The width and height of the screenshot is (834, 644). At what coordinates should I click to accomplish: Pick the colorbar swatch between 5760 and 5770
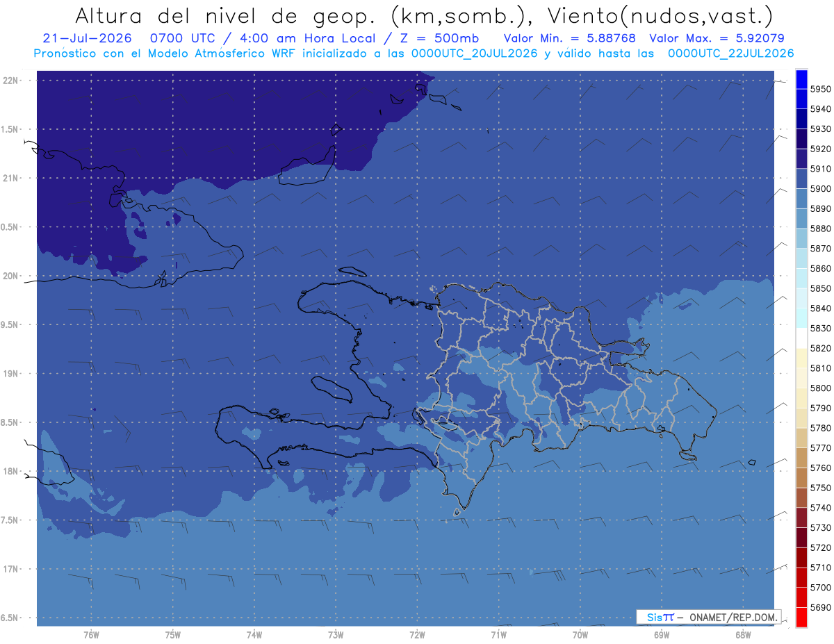(801, 458)
